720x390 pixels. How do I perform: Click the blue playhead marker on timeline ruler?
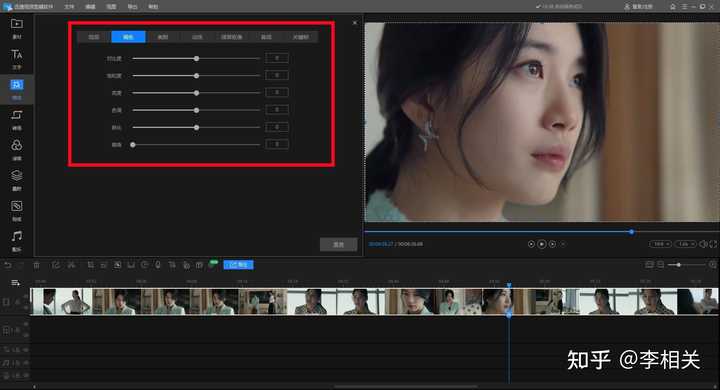(509, 285)
